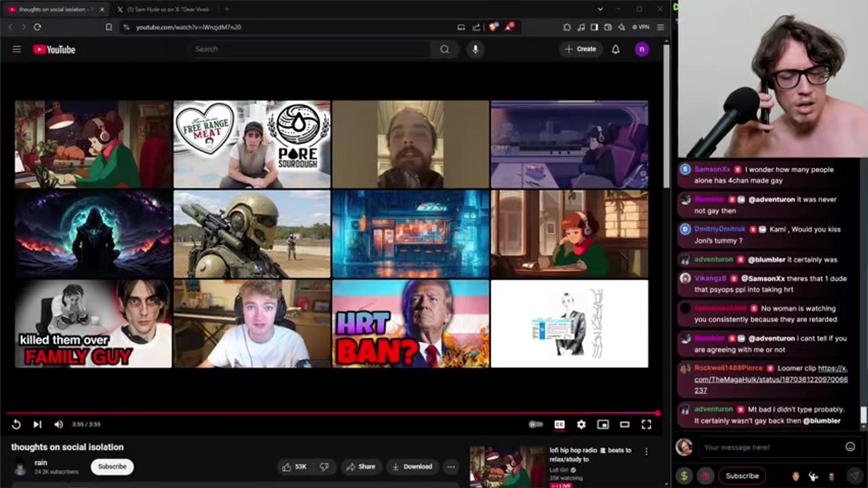
Task: Open SamsonXx username in chat
Action: [712, 169]
